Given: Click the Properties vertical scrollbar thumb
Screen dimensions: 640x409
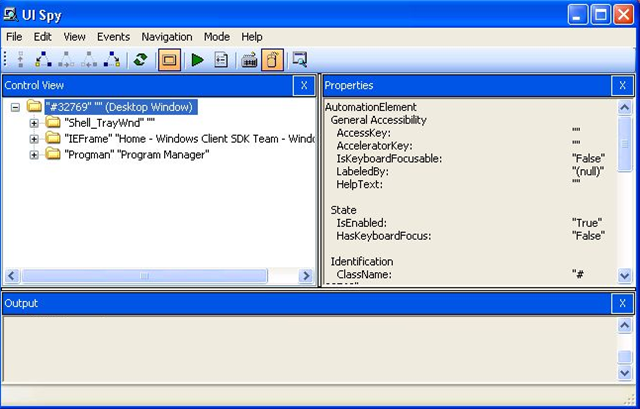Looking at the screenshot, I should pos(624,144).
